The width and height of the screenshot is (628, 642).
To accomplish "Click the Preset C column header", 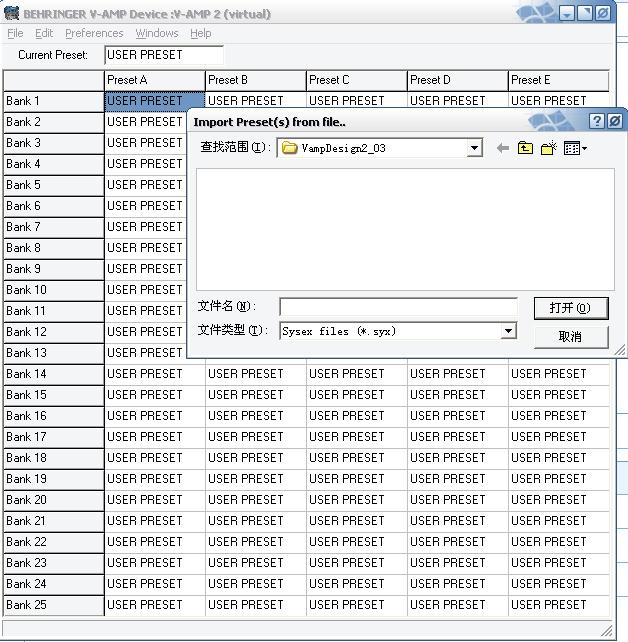I will 356,80.
